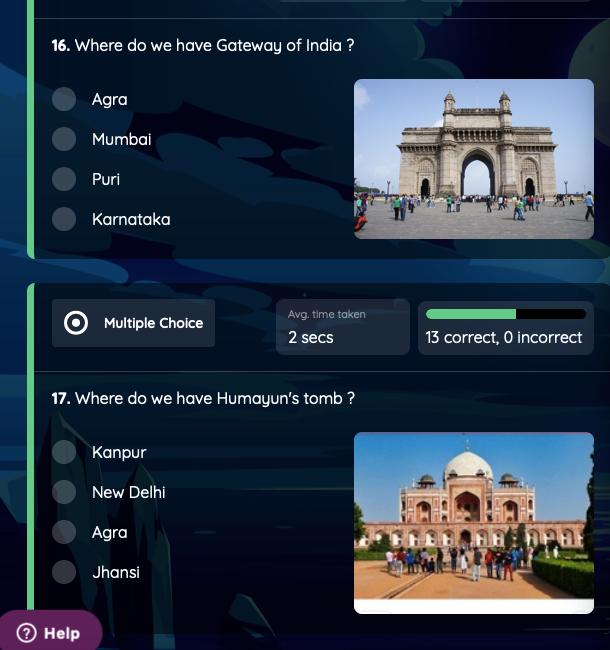Pick the Karnataka radio button
Screen dimensions: 610x650
click(64, 219)
